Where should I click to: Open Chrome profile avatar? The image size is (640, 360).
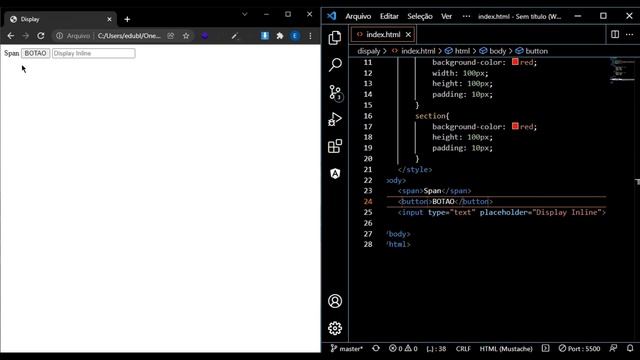[x=295, y=36]
